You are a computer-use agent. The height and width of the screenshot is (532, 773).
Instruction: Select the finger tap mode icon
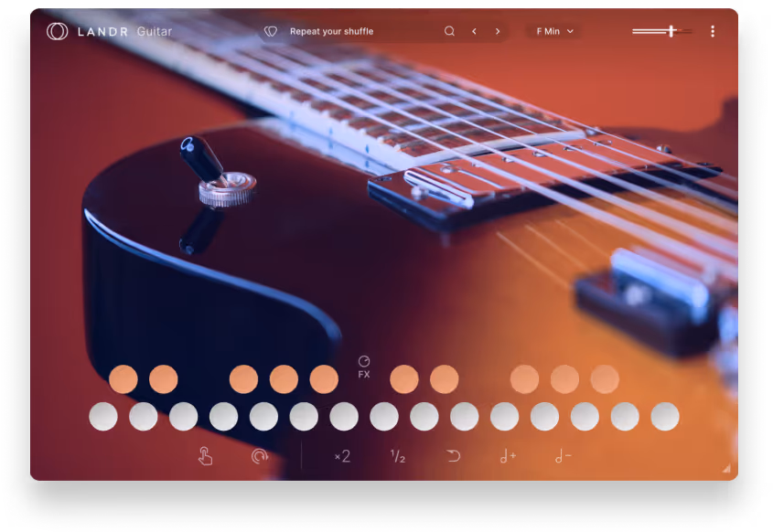click(205, 456)
